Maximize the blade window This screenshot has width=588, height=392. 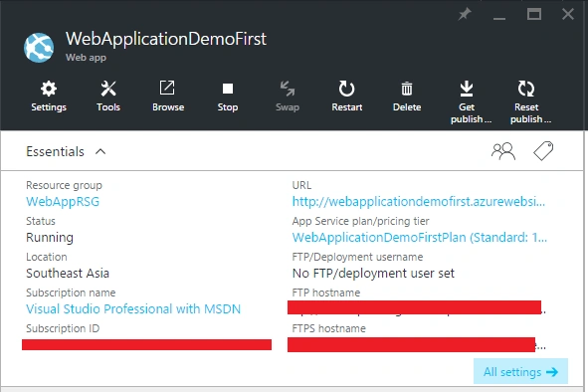[x=534, y=15]
